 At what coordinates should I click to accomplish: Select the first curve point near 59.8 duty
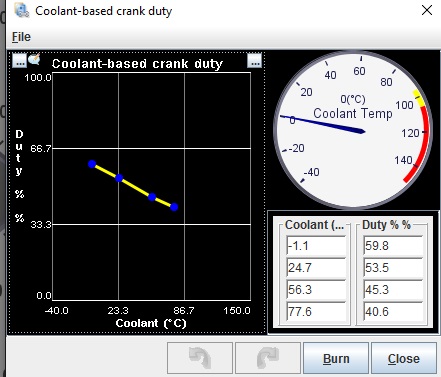92,164
